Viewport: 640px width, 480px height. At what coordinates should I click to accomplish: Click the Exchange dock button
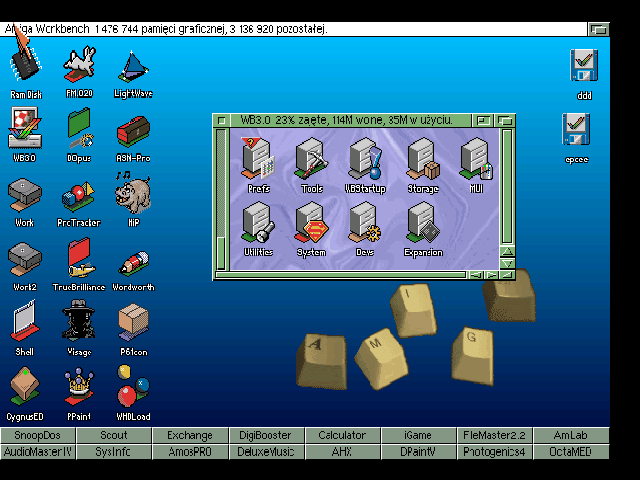click(190, 435)
